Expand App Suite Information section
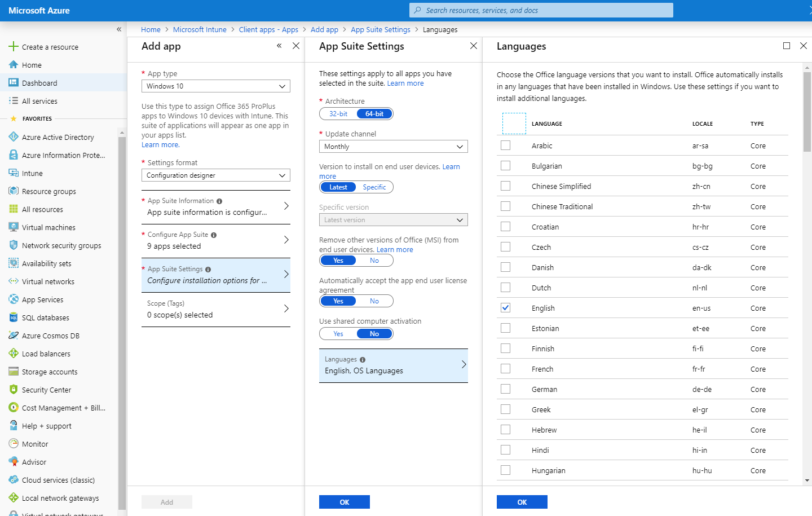The image size is (812, 516). click(x=216, y=207)
